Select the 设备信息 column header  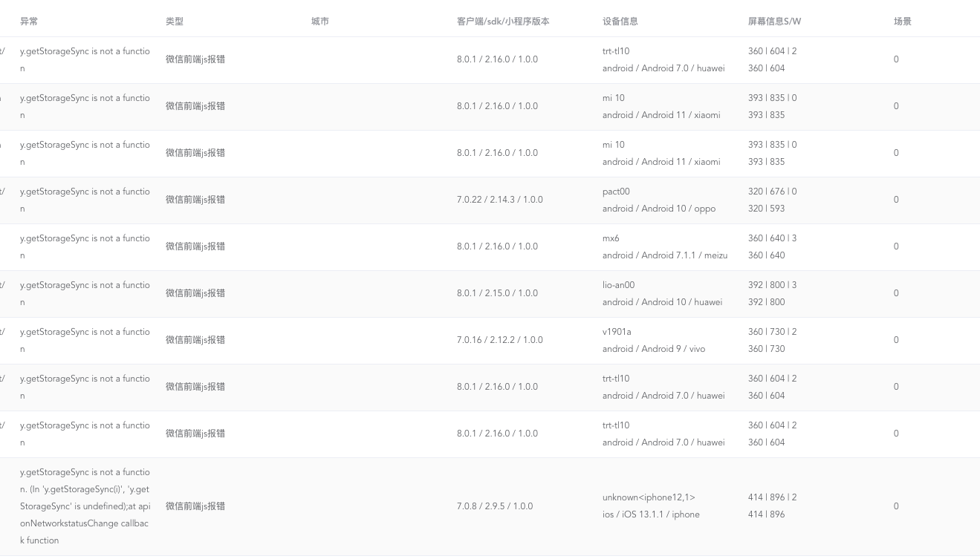[x=620, y=22]
